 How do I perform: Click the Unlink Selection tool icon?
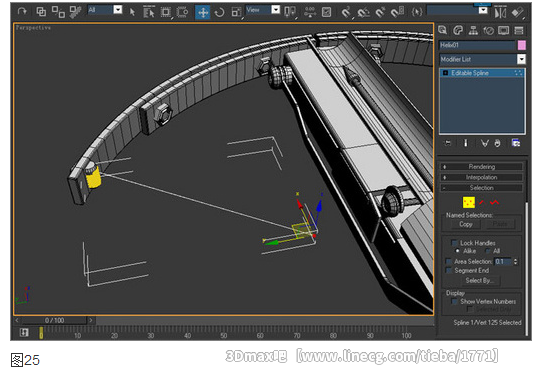[58, 12]
